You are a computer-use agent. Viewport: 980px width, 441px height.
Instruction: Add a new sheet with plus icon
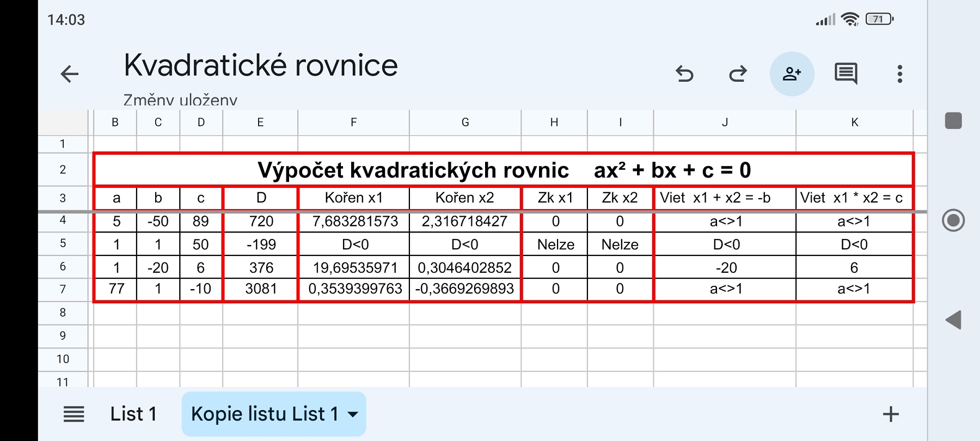click(891, 414)
